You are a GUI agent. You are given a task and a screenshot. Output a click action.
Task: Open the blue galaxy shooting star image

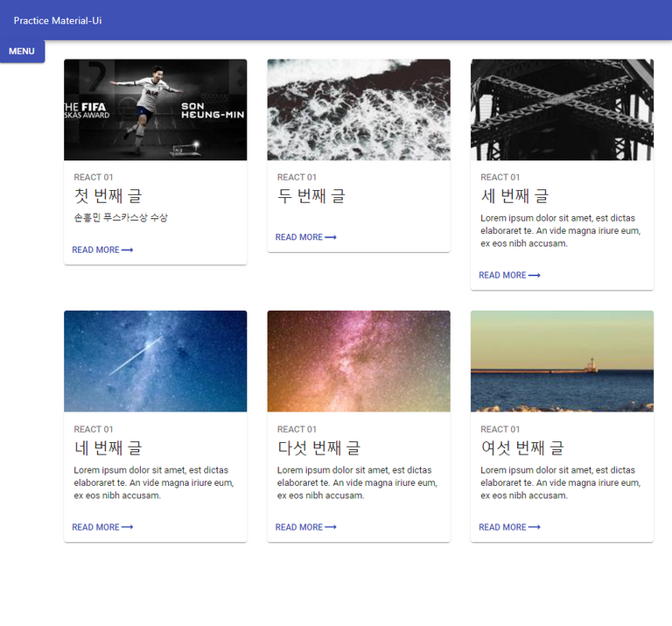click(x=156, y=362)
